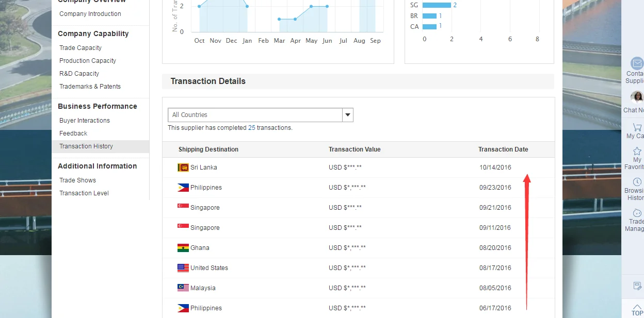Click the Sri Lanka transaction value
This screenshot has width=644, height=318.
pyautogui.click(x=345, y=168)
